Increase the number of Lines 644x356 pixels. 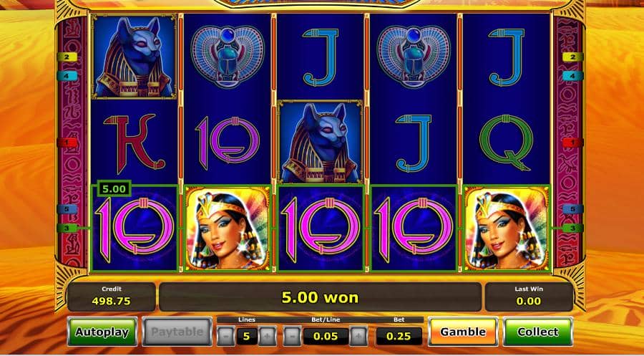[268, 336]
